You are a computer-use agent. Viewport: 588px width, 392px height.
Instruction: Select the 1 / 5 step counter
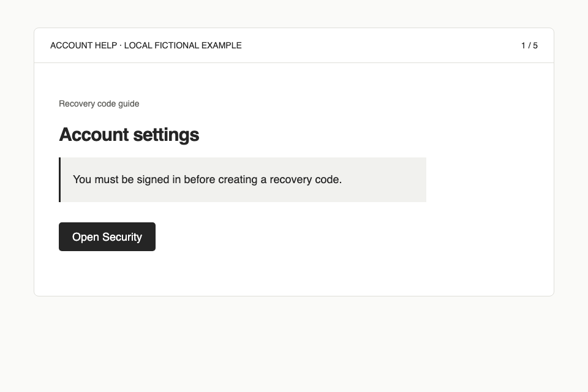[529, 45]
